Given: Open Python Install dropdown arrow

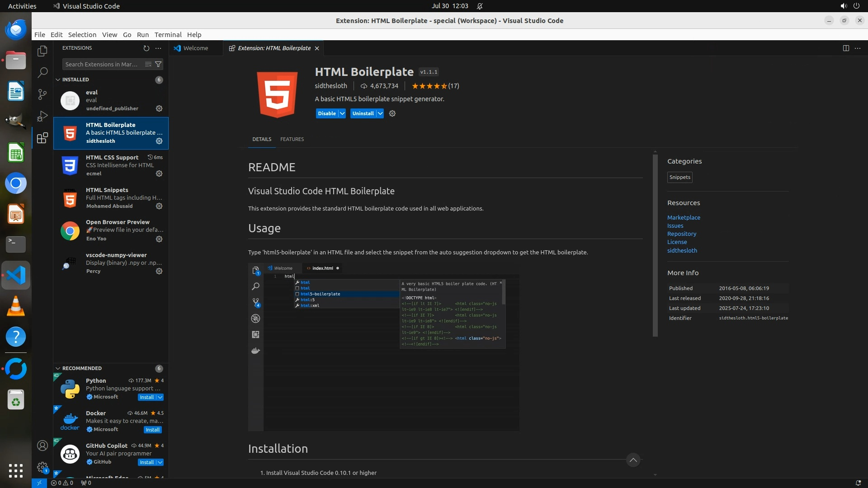Looking at the screenshot, I should pyautogui.click(x=160, y=397).
